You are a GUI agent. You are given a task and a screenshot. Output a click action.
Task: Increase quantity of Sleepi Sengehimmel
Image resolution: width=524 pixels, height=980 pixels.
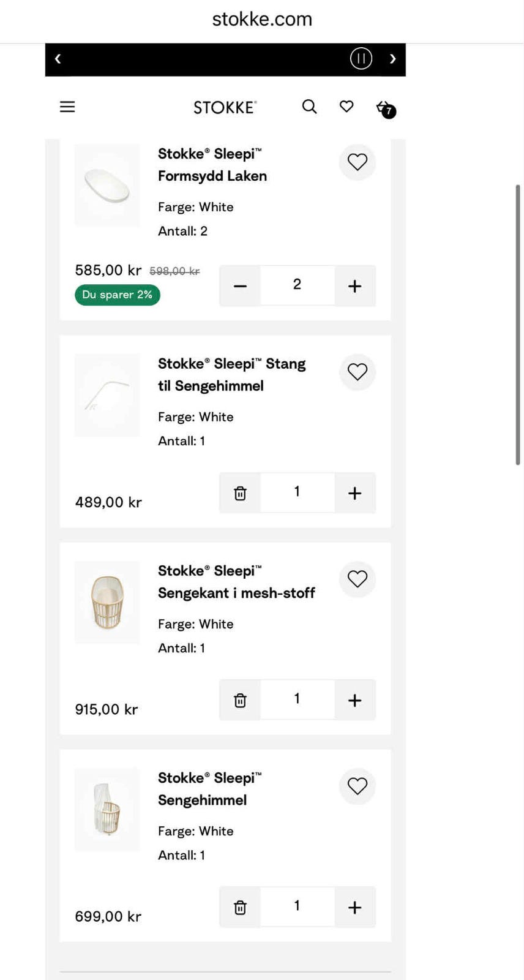coord(354,907)
